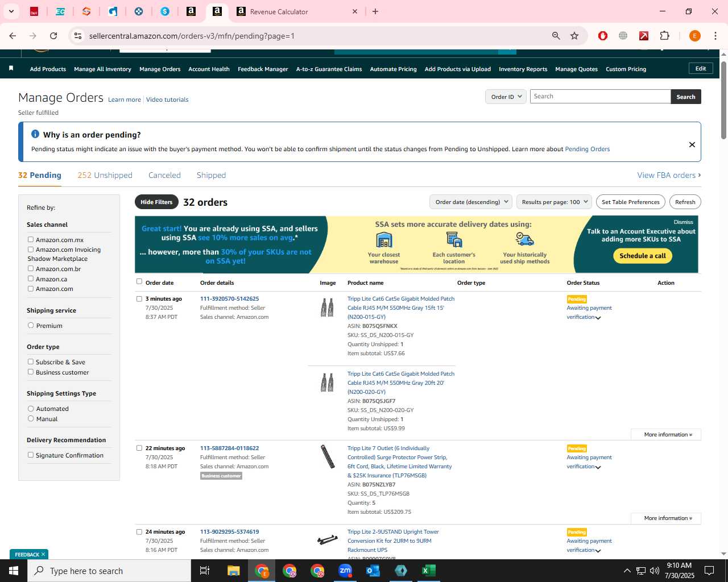Switch to the 252 Unshipped tab
728x582 pixels.
(105, 175)
